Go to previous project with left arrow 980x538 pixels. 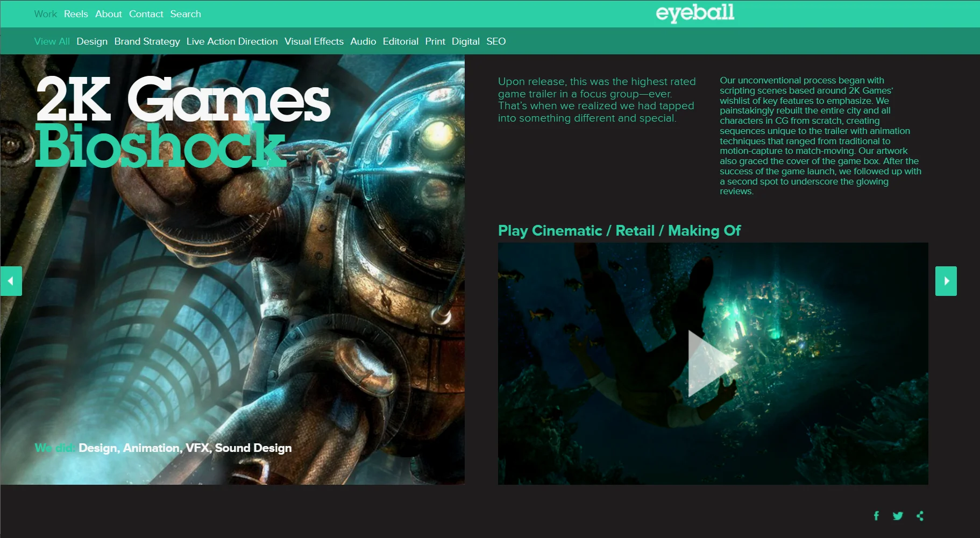click(x=11, y=281)
